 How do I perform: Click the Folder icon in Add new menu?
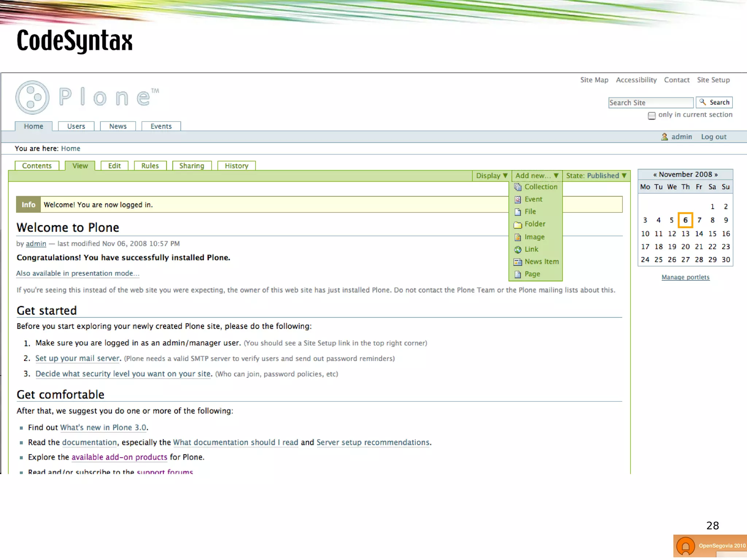(518, 225)
